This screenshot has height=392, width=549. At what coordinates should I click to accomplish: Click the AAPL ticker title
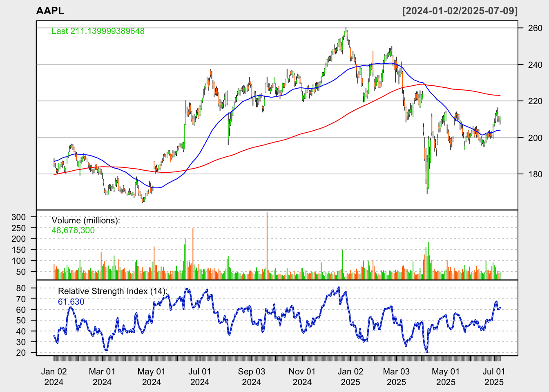click(50, 11)
